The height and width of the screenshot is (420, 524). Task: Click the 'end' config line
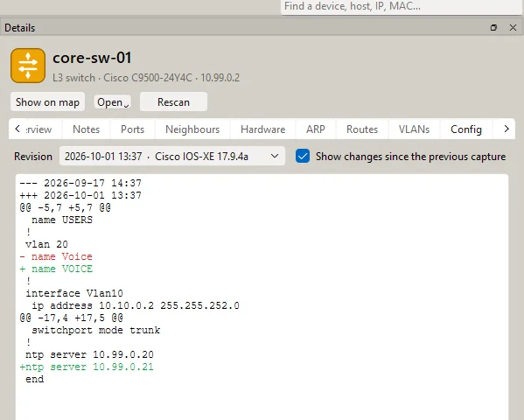[35, 379]
